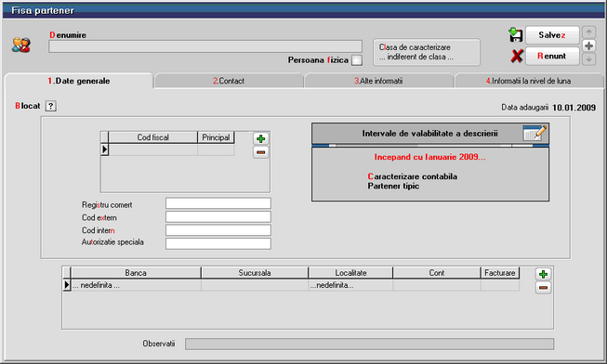The height and width of the screenshot is (364, 607).
Task: Click the plus button beside Salvez
Action: coord(588,45)
